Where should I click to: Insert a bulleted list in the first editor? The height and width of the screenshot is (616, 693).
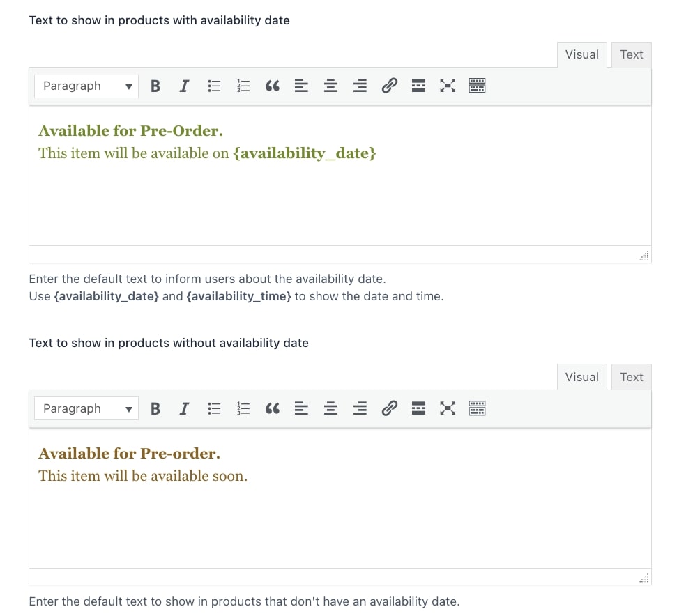click(214, 86)
